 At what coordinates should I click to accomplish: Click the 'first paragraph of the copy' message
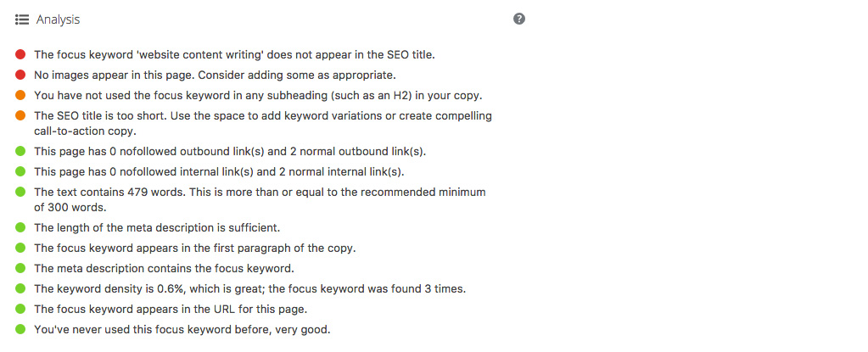click(195, 248)
